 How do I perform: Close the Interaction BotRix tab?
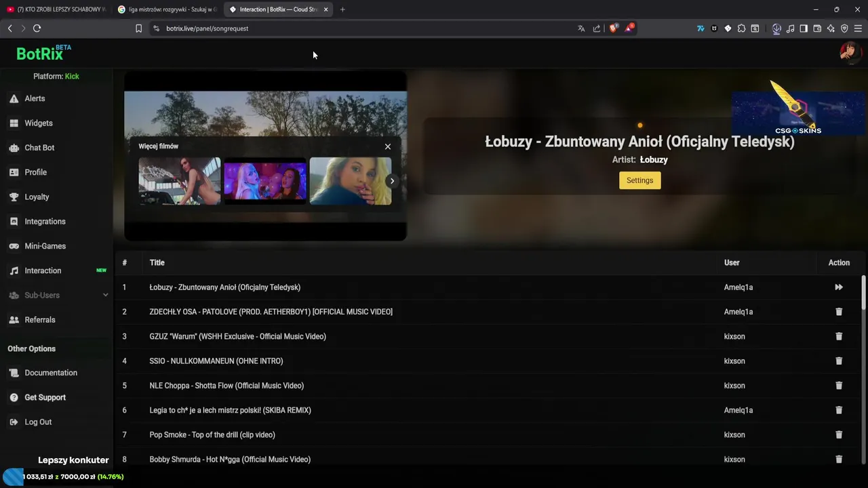pos(326,9)
